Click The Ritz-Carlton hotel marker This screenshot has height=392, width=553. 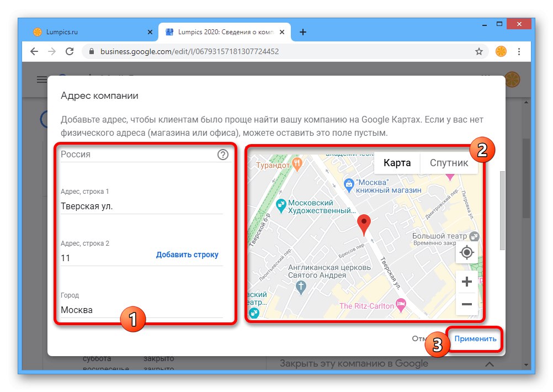pos(401,305)
